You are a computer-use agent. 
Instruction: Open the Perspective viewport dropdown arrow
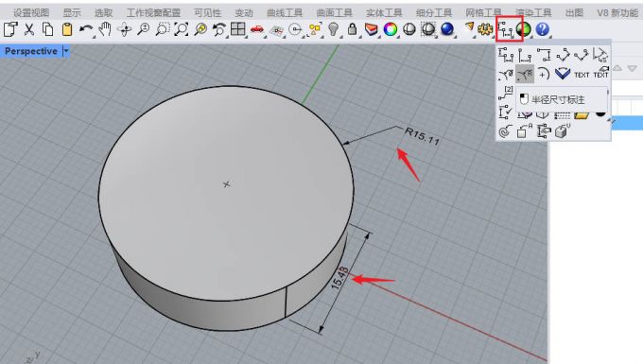click(x=66, y=51)
